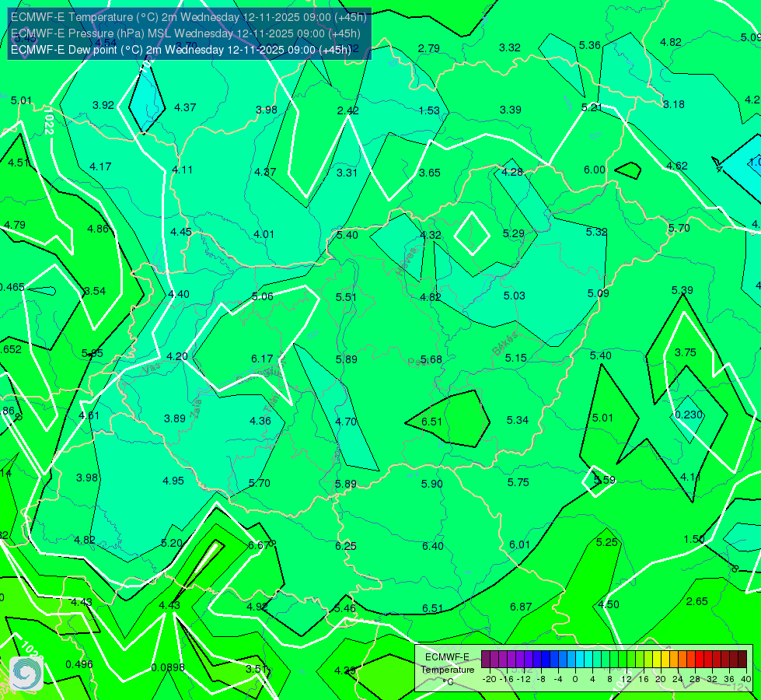The width and height of the screenshot is (761, 700).
Task: Click the temperature value 4.17
Action: (100, 166)
